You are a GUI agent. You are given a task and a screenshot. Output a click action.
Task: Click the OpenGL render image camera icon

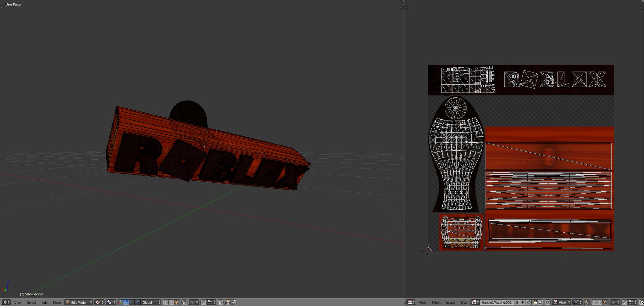[228, 303]
